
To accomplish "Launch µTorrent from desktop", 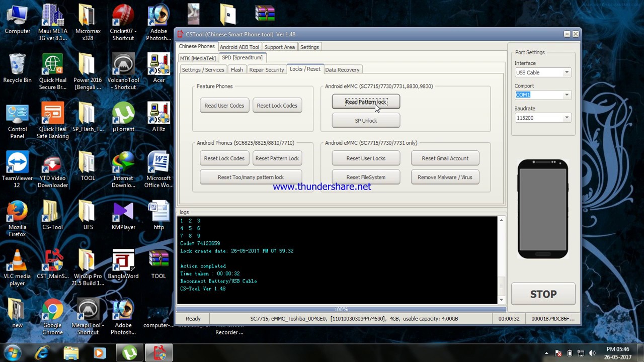I will pyautogui.click(x=123, y=118).
